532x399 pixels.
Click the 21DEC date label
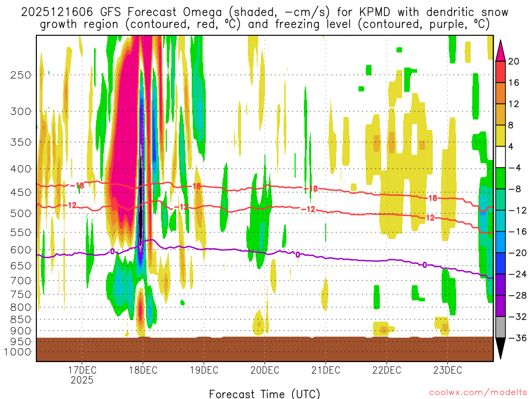point(326,370)
